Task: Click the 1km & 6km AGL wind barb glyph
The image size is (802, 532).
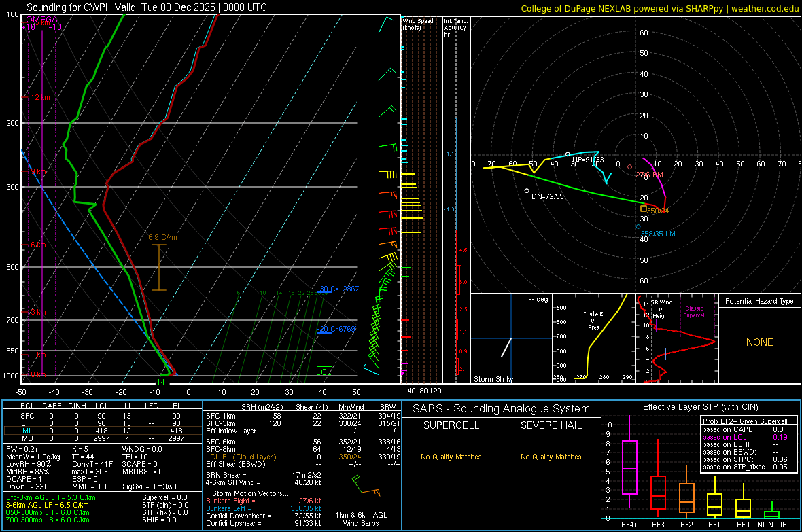Action: pyautogui.click(x=365, y=486)
